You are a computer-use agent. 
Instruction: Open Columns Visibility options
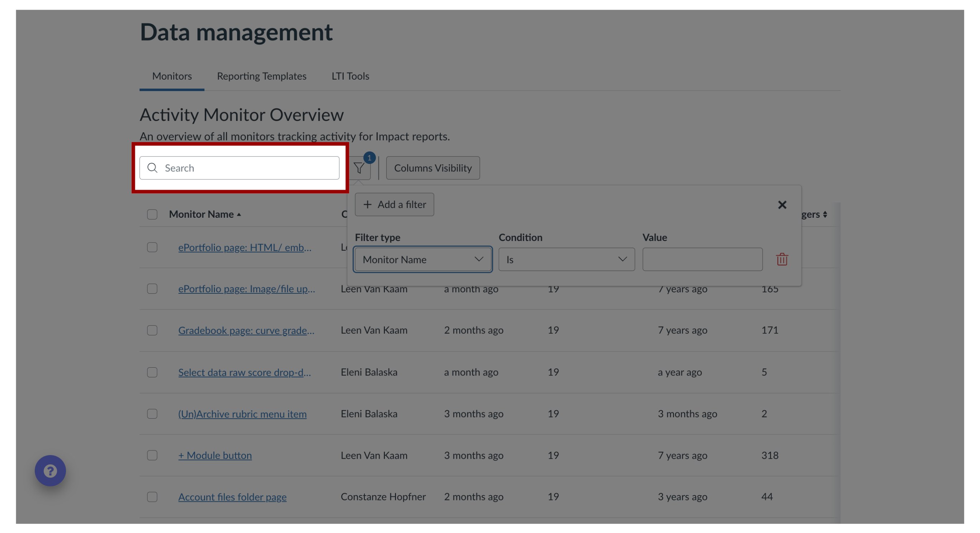[433, 168]
